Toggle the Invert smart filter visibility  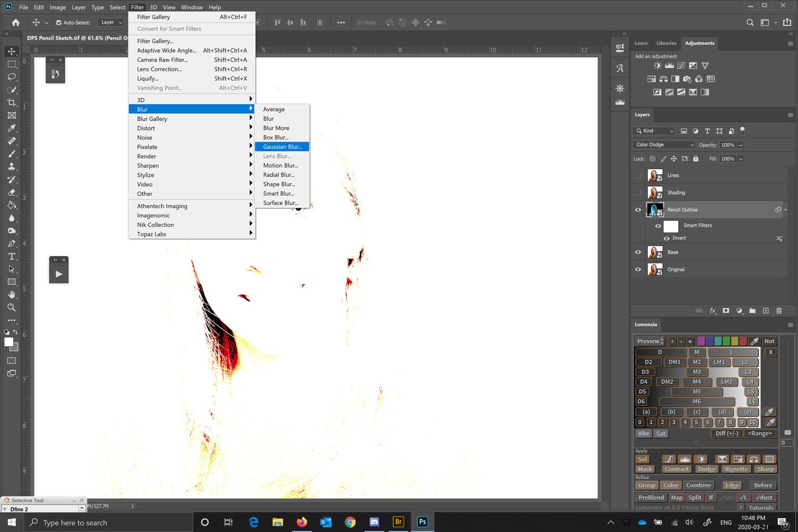667,238
